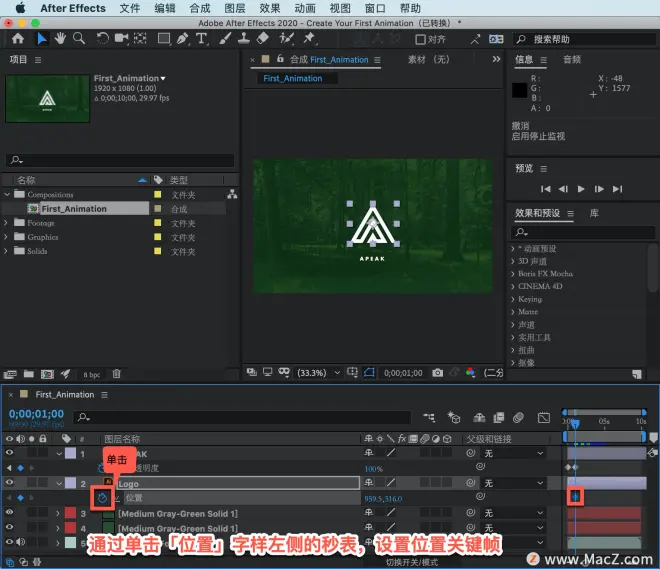The image size is (660, 569).
Task: Jump to last frame in preview
Action: [617, 189]
